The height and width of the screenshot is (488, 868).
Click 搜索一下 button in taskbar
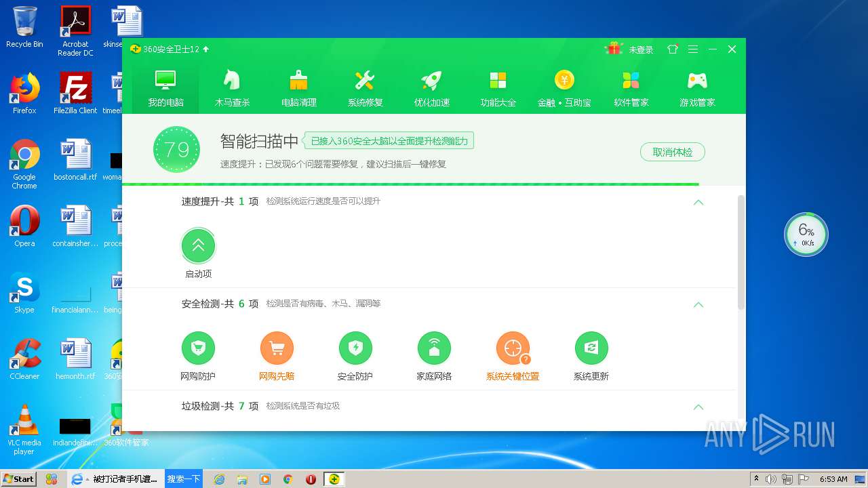click(x=184, y=479)
